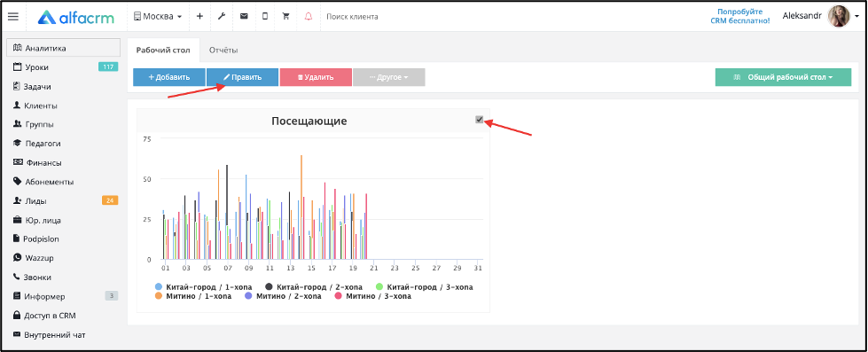This screenshot has width=868, height=352.
Task: Click the mobile phone icon in top bar
Action: click(x=264, y=17)
